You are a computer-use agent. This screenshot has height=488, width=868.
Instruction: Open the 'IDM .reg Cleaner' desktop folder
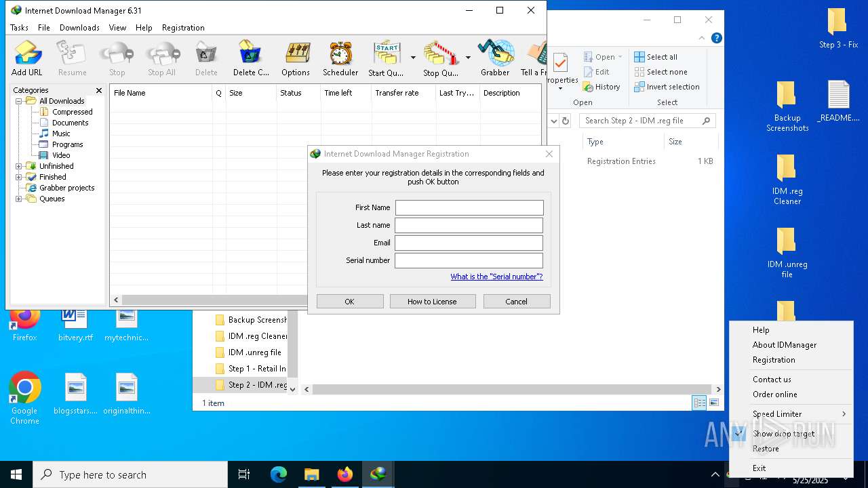pyautogui.click(x=787, y=180)
